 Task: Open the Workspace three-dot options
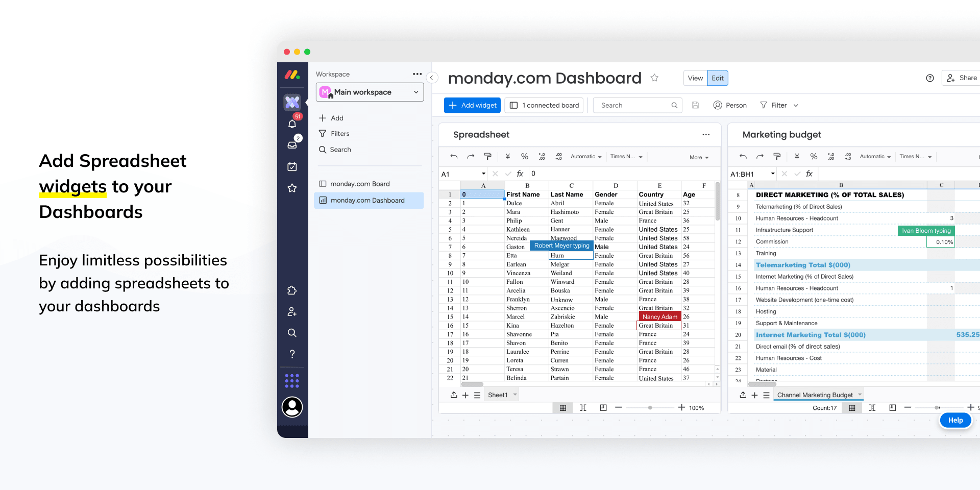click(418, 74)
